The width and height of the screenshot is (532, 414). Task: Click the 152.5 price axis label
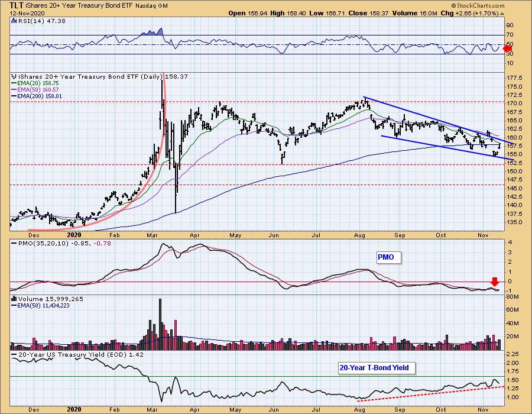(x=514, y=163)
